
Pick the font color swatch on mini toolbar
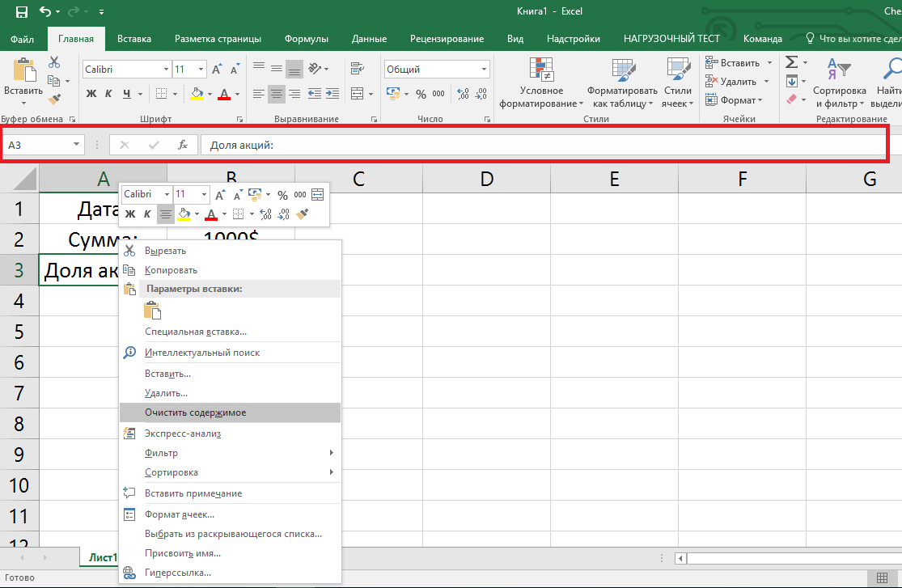pos(212,214)
